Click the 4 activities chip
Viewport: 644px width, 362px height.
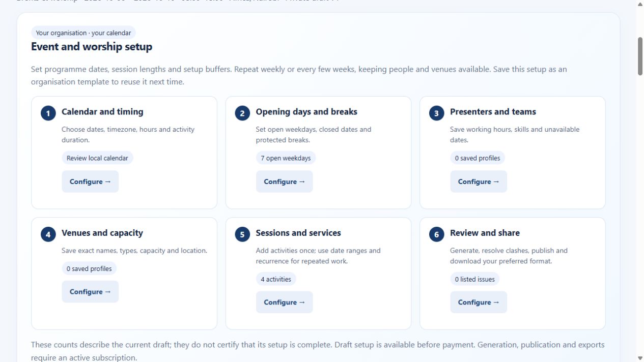tap(276, 279)
